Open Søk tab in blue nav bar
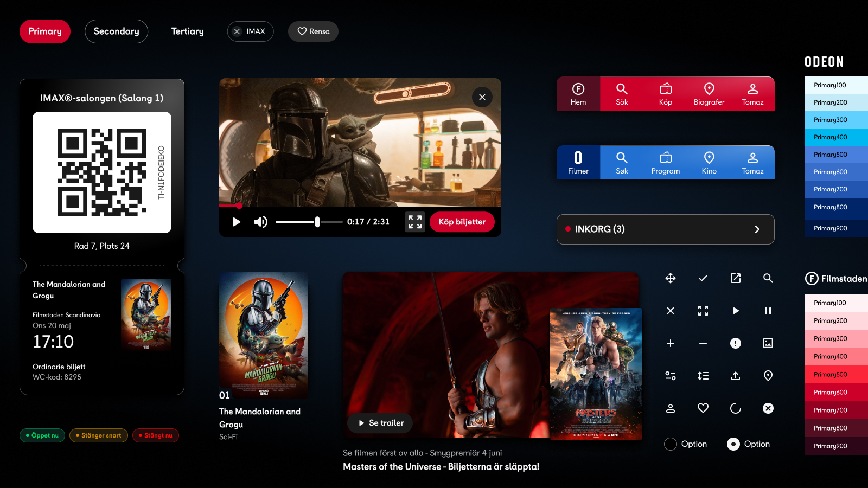This screenshot has height=488, width=868. tap(622, 163)
